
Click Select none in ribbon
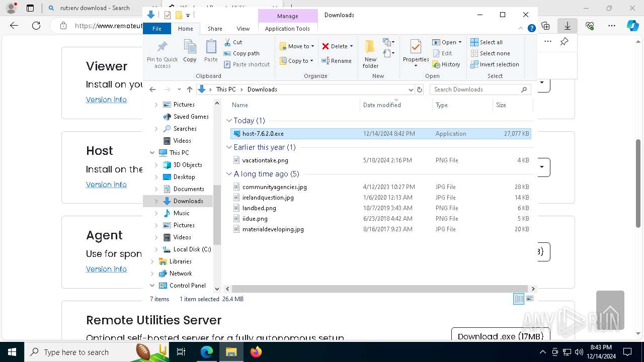pos(490,53)
